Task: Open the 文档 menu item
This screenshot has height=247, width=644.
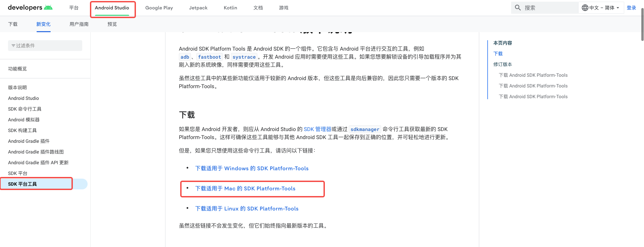Action: 258,8
